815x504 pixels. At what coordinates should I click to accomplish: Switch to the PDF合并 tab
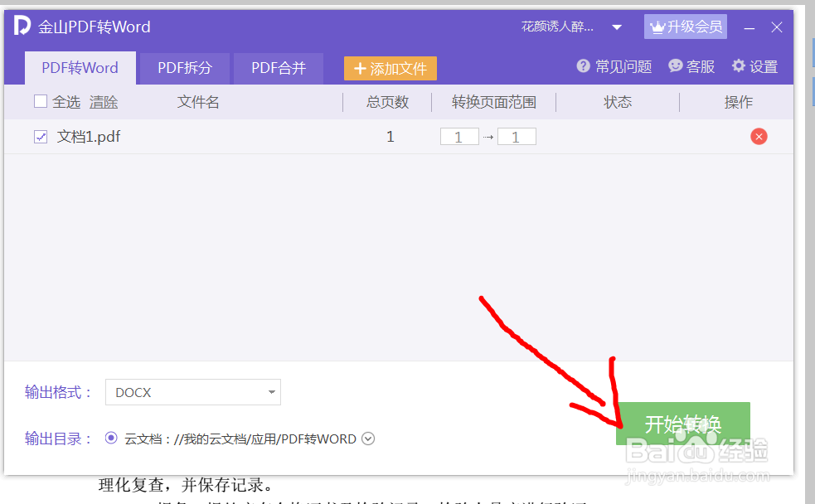coord(279,68)
